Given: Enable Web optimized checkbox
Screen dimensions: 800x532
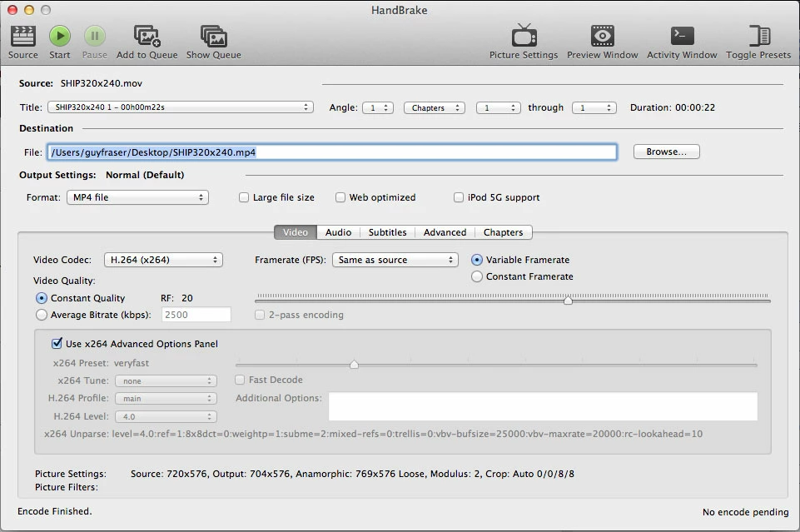Looking at the screenshot, I should point(340,197).
